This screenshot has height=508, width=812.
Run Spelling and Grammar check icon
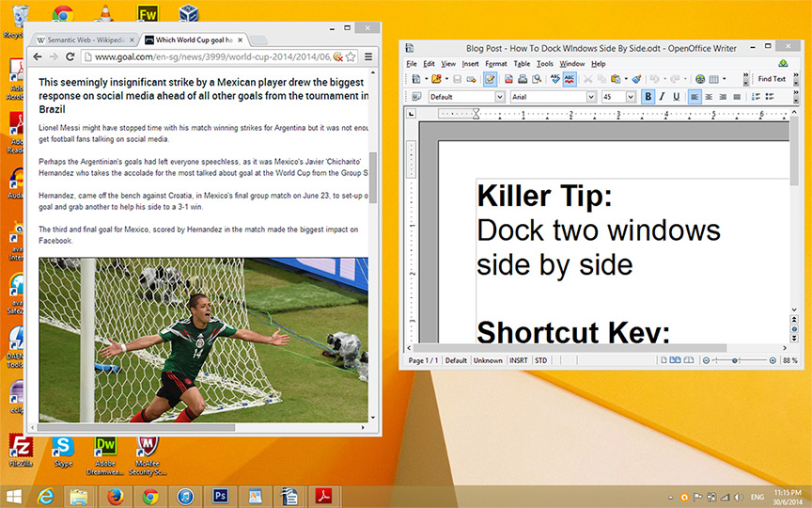555,79
